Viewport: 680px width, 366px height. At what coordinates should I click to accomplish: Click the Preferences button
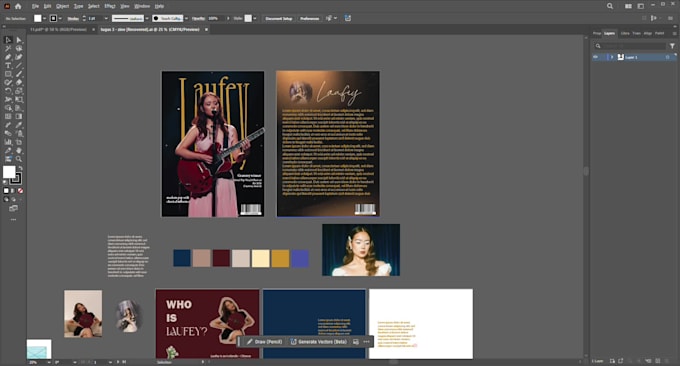point(310,19)
